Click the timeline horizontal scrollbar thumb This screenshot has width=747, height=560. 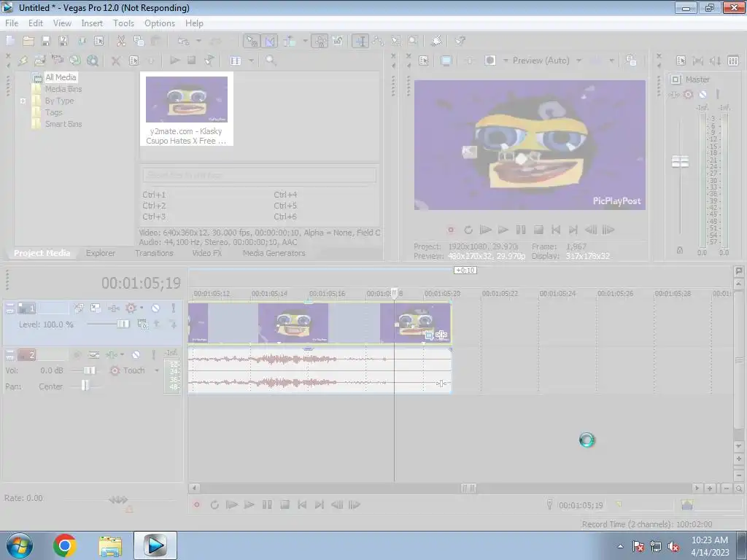point(468,488)
